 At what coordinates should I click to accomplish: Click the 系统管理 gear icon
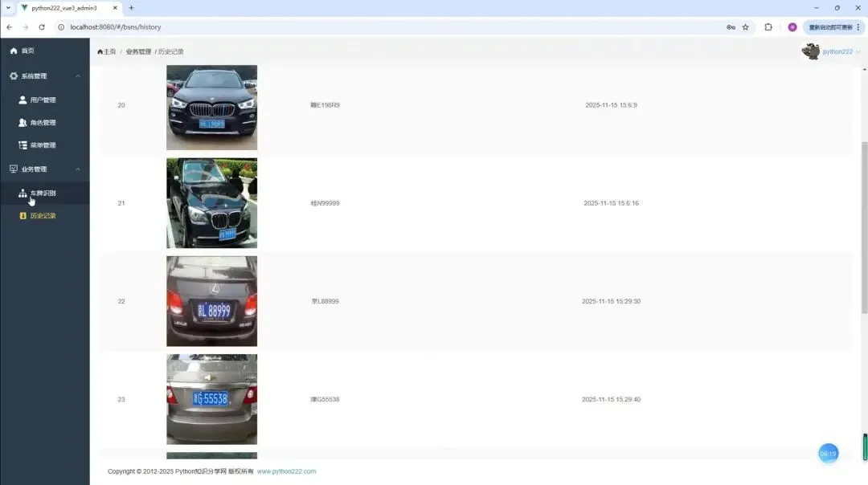coord(14,75)
